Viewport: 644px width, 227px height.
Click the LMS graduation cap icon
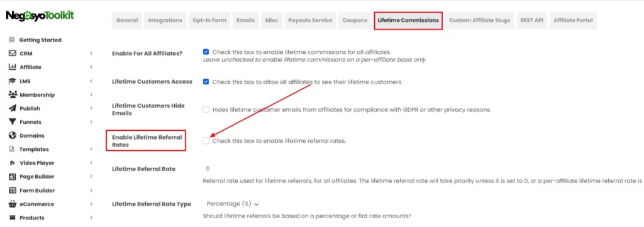pyautogui.click(x=12, y=81)
